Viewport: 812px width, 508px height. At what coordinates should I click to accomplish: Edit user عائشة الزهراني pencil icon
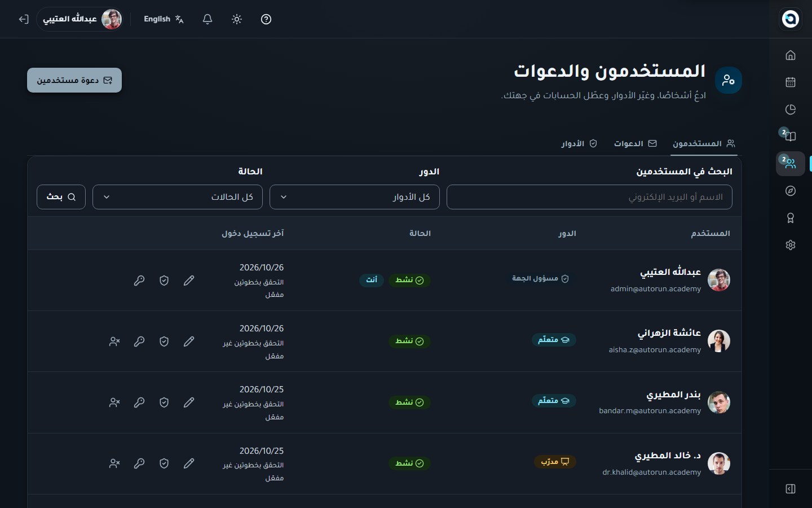pos(189,341)
